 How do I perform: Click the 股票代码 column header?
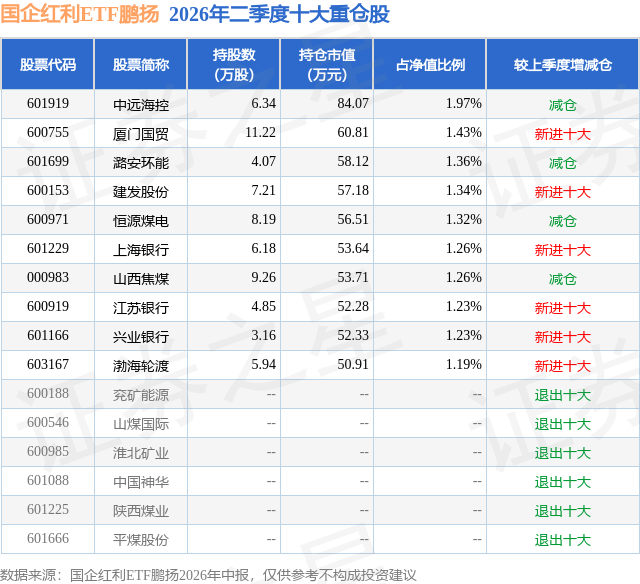48,64
